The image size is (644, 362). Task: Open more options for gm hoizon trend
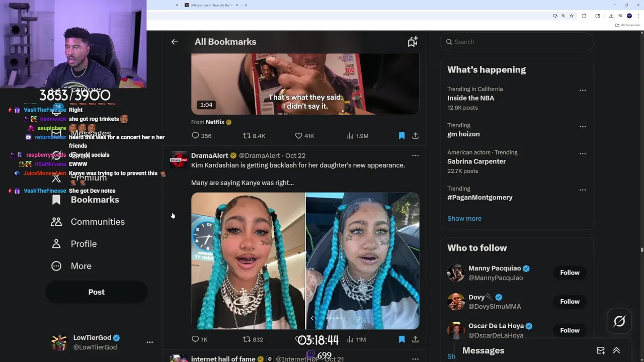pyautogui.click(x=583, y=127)
